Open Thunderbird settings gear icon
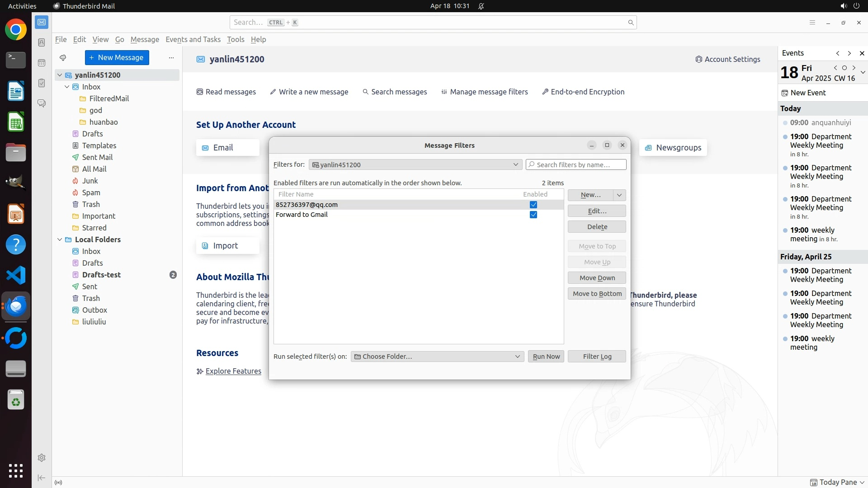 (42, 458)
